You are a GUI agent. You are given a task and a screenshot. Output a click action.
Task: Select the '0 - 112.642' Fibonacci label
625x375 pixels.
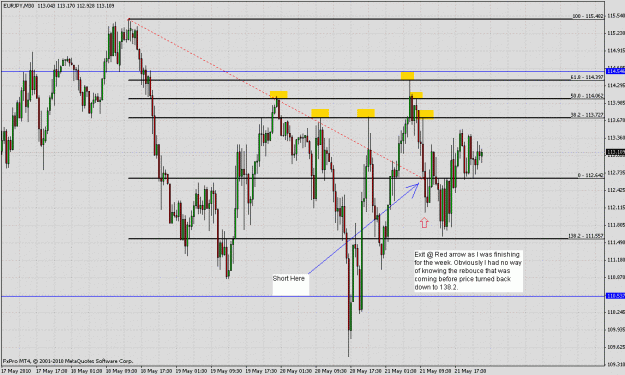point(590,175)
